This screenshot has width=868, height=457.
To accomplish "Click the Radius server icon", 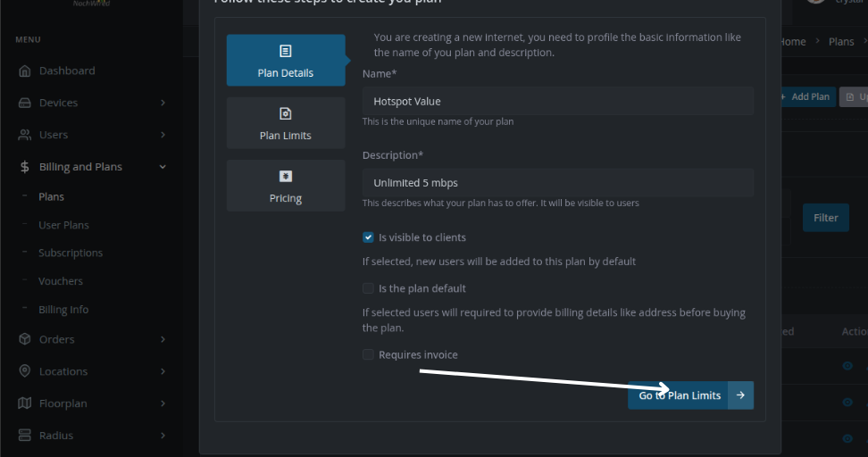I will 25,436.
